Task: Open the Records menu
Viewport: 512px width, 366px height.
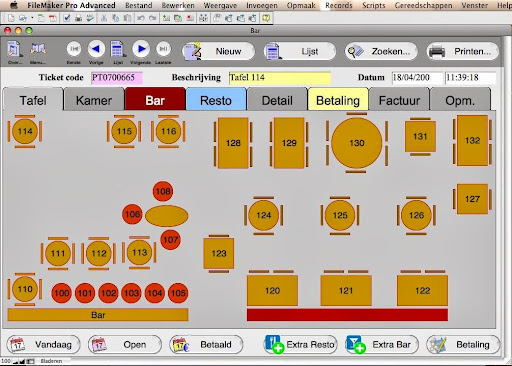Action: point(339,5)
